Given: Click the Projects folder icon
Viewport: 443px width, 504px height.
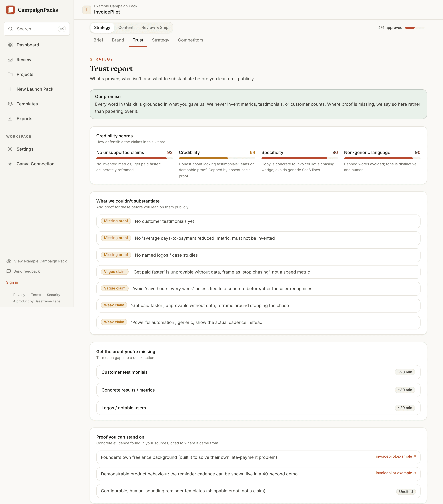Looking at the screenshot, I should tap(10, 75).
